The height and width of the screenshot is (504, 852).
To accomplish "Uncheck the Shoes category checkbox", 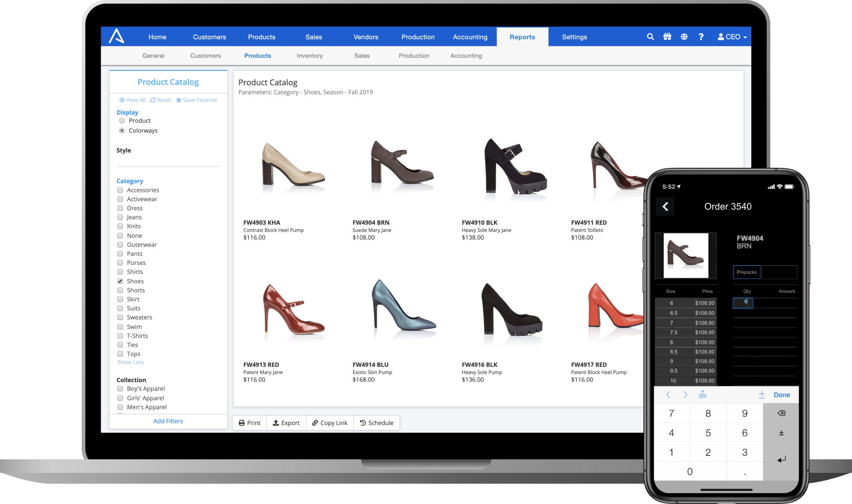I will point(120,281).
